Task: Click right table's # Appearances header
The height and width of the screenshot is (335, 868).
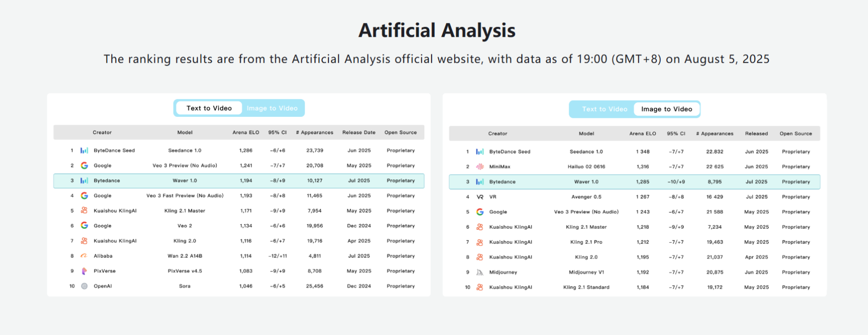Action: pyautogui.click(x=715, y=134)
